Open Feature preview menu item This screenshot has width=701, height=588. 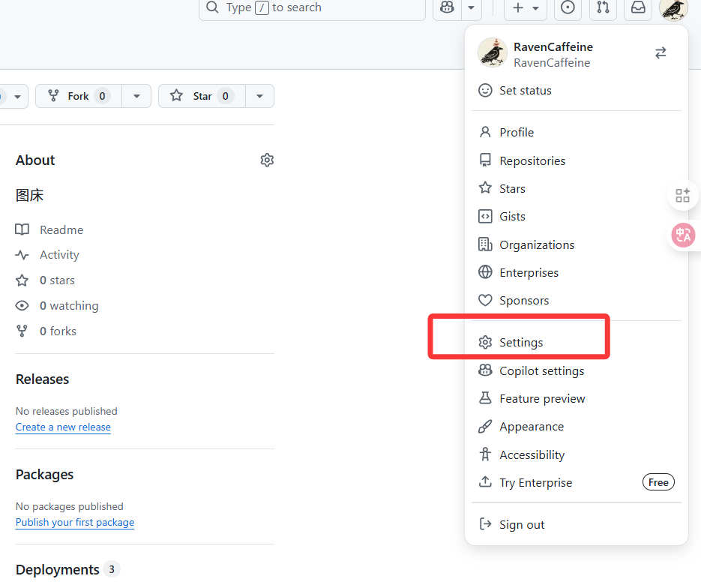pos(542,399)
